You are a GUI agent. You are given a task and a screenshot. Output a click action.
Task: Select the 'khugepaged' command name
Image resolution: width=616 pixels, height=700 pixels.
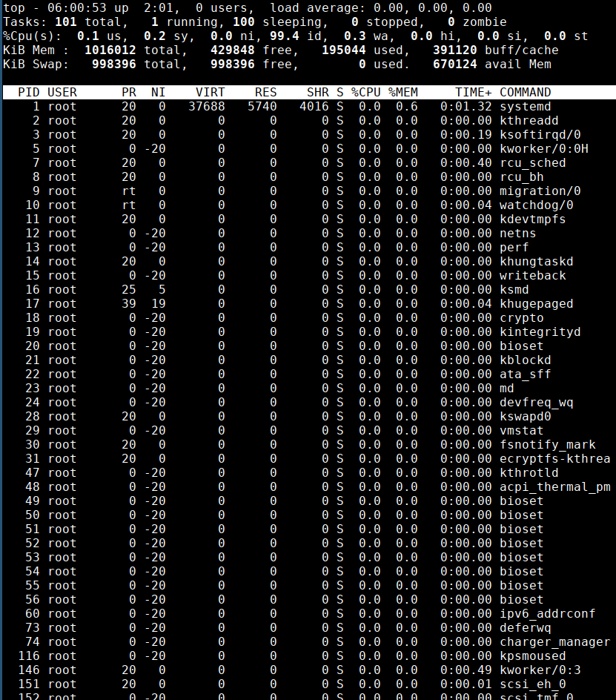(x=536, y=303)
